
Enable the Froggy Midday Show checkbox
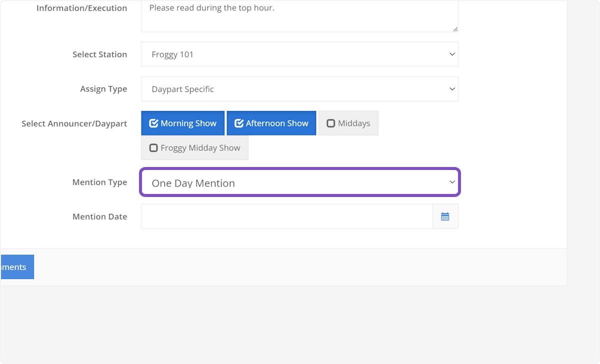194,148
